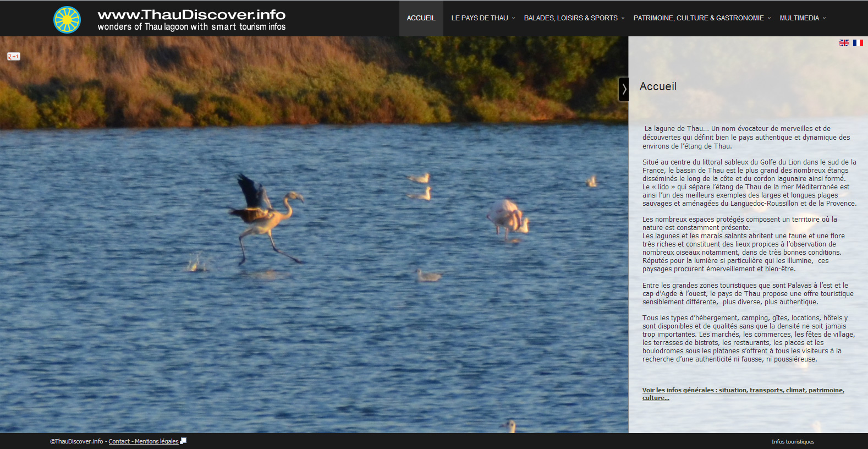868x449 pixels.
Task: Open the LE PAYS DE THAU menu
Action: click(480, 18)
